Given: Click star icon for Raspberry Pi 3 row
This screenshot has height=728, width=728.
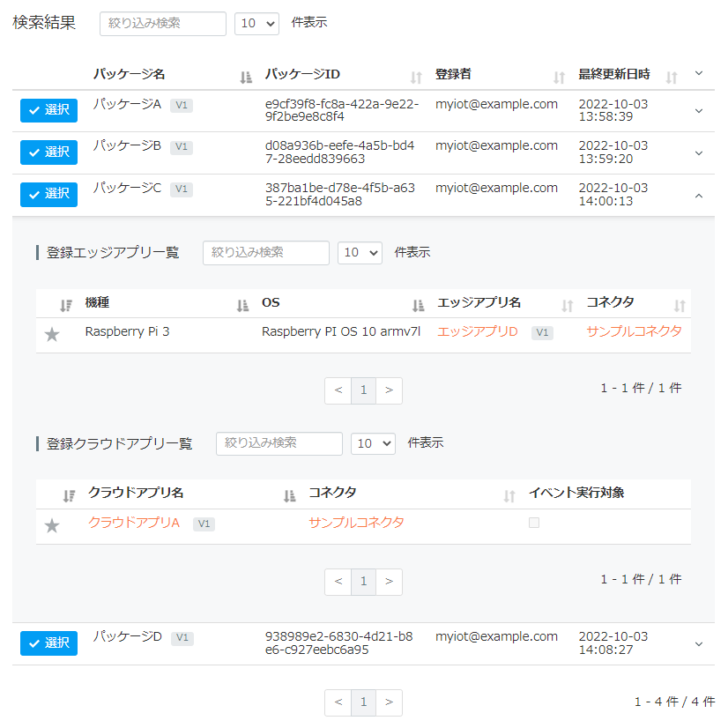Looking at the screenshot, I should 52,334.
